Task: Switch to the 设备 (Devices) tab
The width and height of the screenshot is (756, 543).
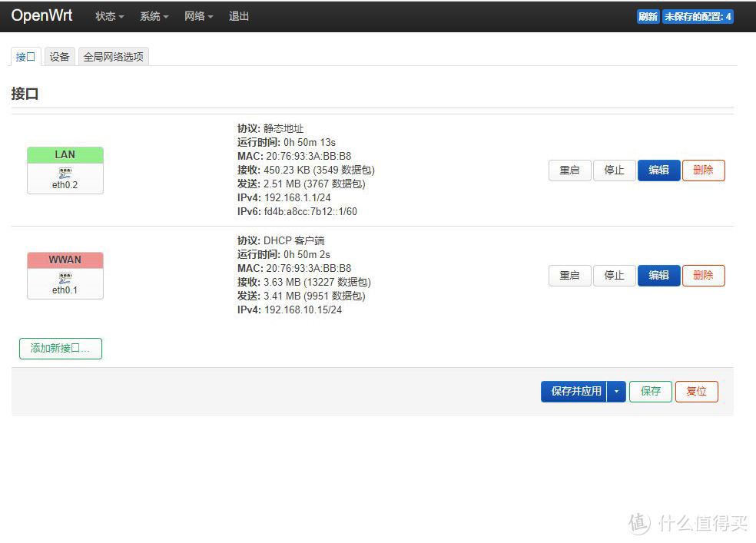Action: pyautogui.click(x=59, y=56)
